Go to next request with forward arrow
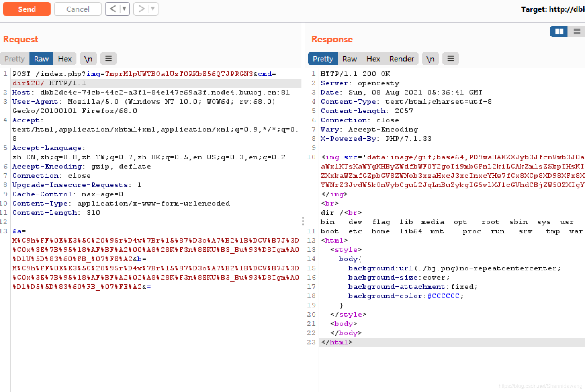Viewport: 585px width, 392px height. pyautogui.click(x=142, y=9)
